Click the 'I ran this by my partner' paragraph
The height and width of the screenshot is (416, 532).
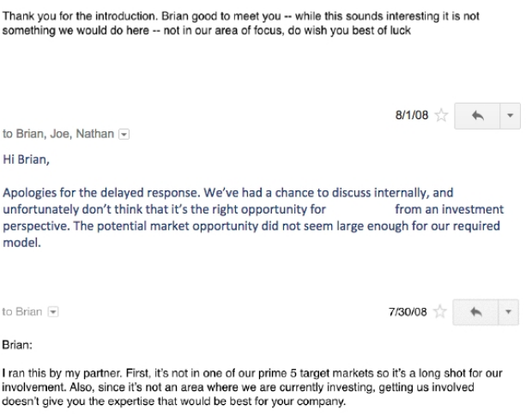click(x=251, y=387)
